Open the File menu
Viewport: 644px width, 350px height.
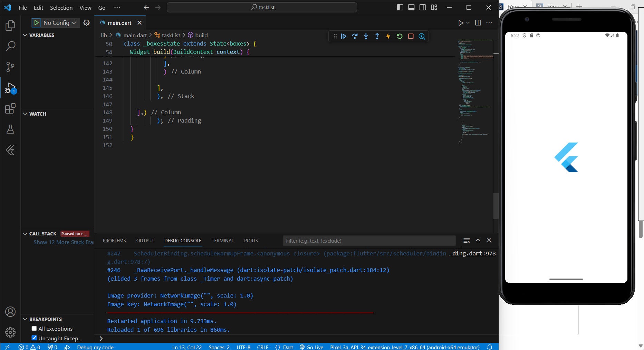pyautogui.click(x=23, y=8)
